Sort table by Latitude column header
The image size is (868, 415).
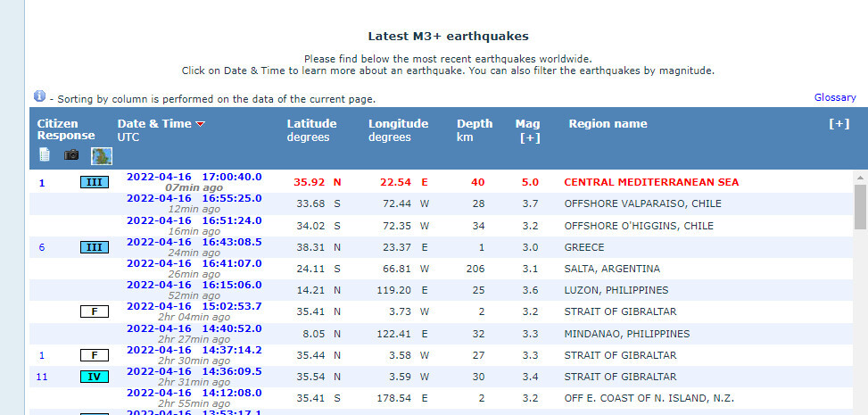[x=311, y=124]
